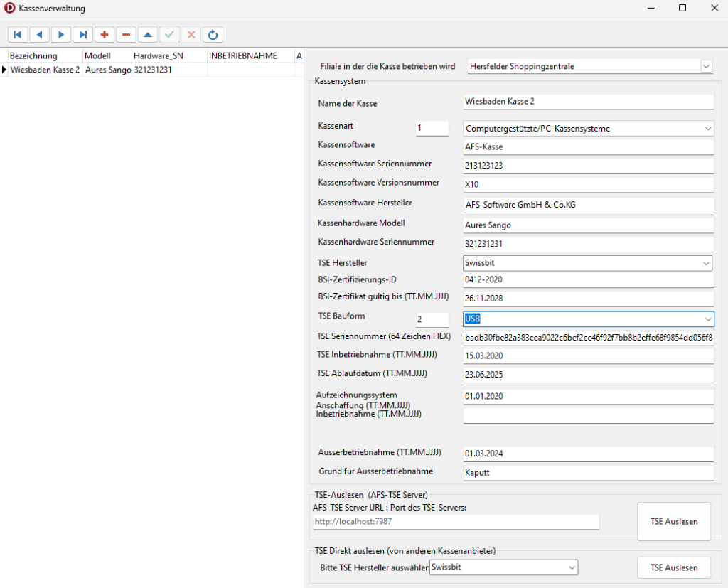Click the row indicator arrow of Wiesbaden Kasse 2

point(4,70)
